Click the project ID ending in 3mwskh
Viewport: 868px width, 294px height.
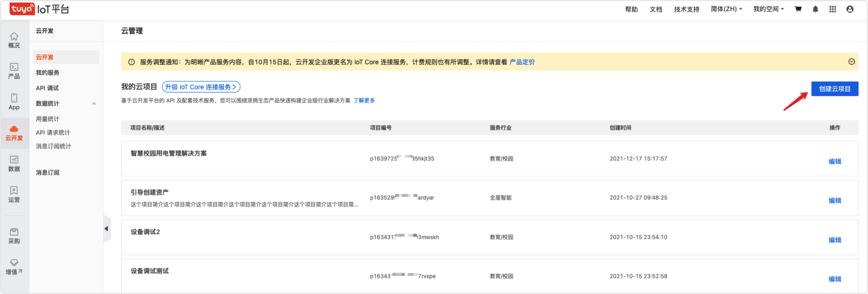pyautogui.click(x=405, y=237)
